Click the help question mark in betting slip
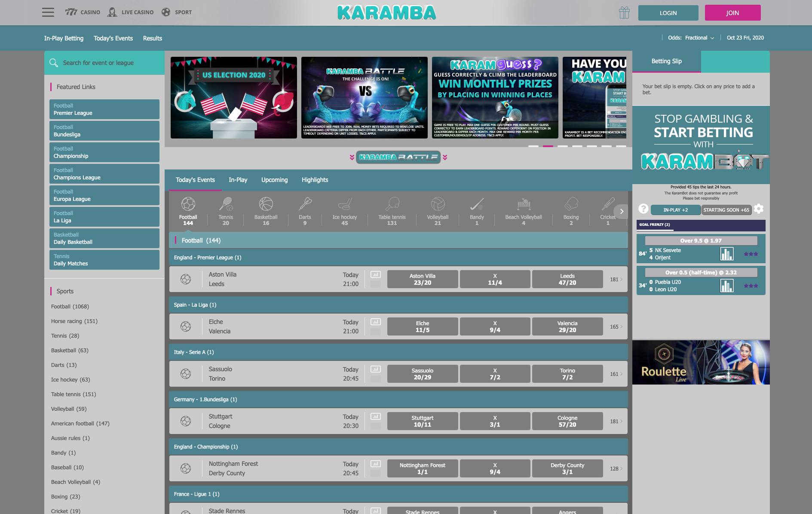 coord(643,209)
